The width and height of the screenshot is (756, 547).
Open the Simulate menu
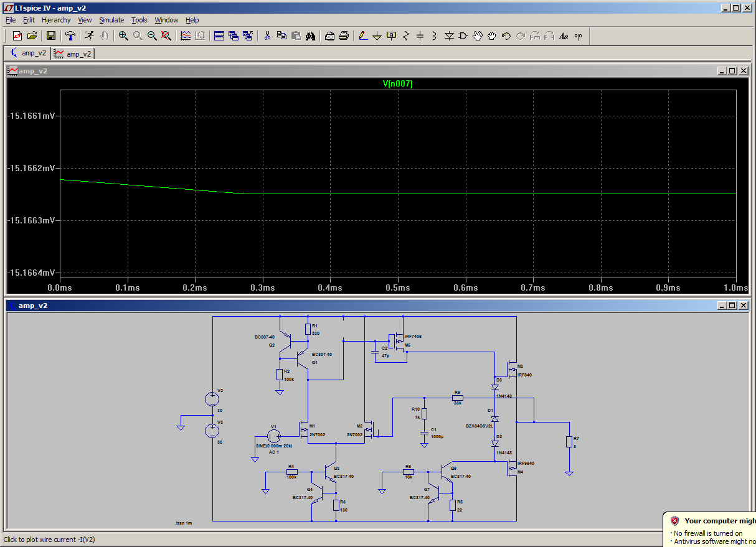111,20
